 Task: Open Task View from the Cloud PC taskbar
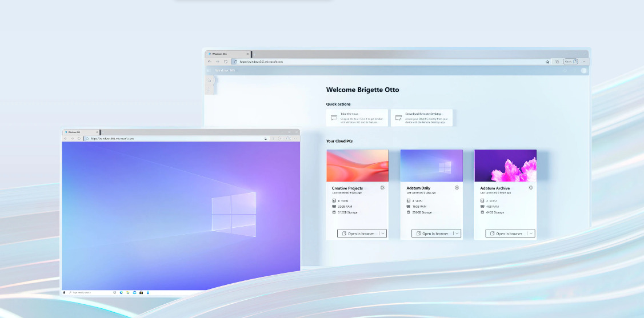pyautogui.click(x=115, y=292)
